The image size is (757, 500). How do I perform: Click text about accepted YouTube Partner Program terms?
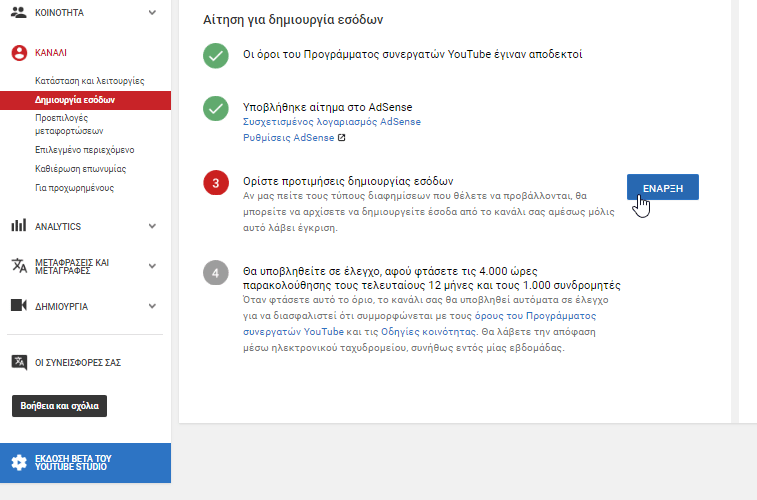click(x=412, y=54)
